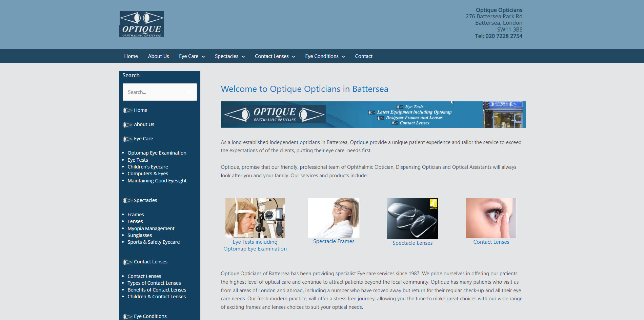The height and width of the screenshot is (320, 644).
Task: Click the Spectacle Frames link under image
Action: pos(334,241)
